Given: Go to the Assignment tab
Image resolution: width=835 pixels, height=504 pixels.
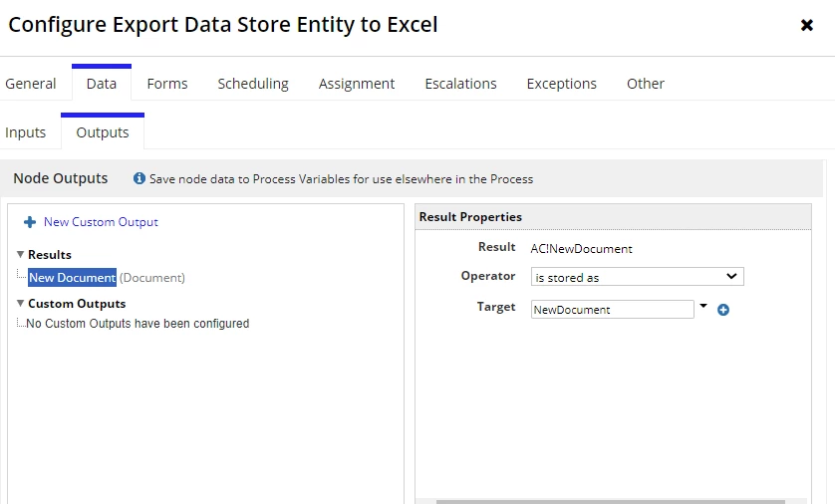Looking at the screenshot, I should tap(357, 84).
